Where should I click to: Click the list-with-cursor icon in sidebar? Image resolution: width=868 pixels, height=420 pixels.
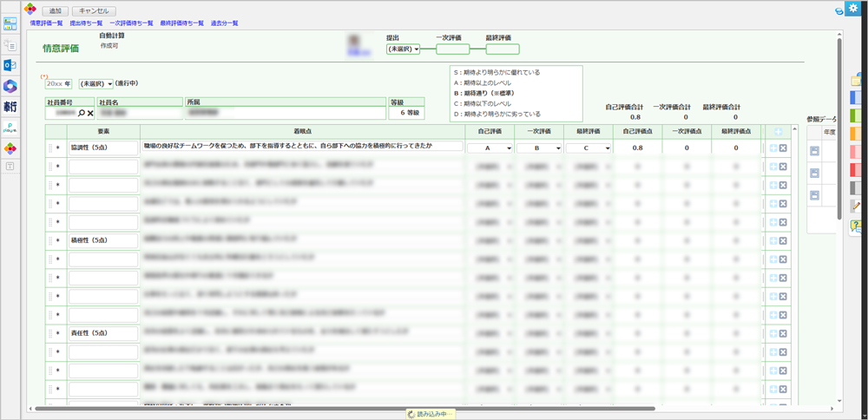point(10,45)
